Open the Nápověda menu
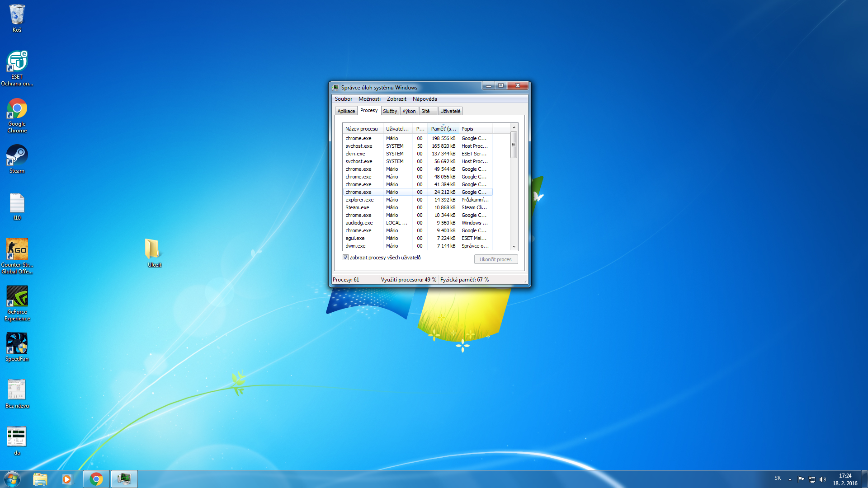 point(425,99)
